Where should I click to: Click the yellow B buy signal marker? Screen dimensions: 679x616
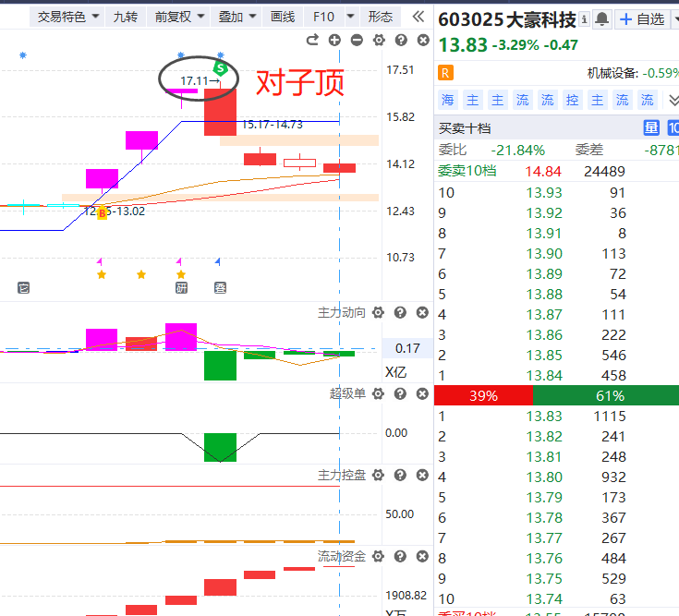click(x=103, y=213)
